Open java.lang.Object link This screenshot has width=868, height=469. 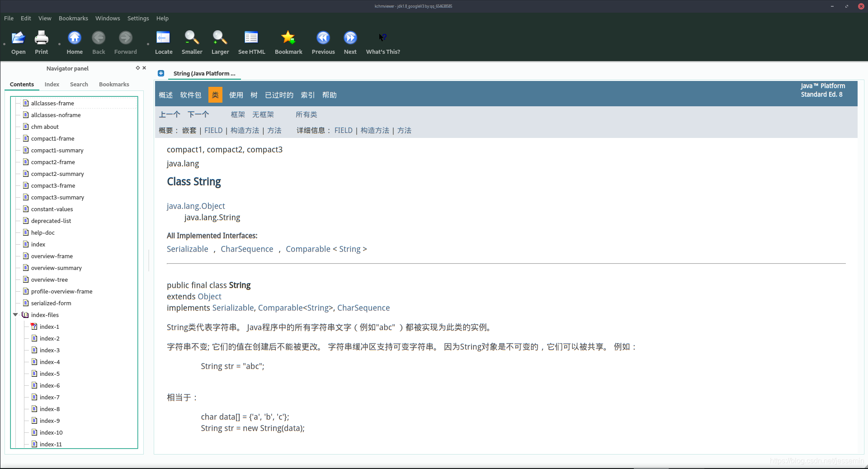pyautogui.click(x=196, y=206)
